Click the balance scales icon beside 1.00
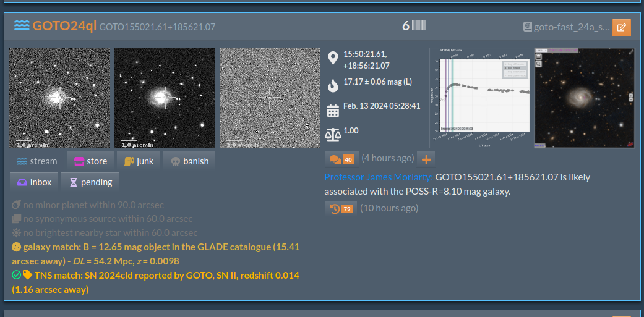Image resolution: width=644 pixels, height=317 pixels. [333, 133]
